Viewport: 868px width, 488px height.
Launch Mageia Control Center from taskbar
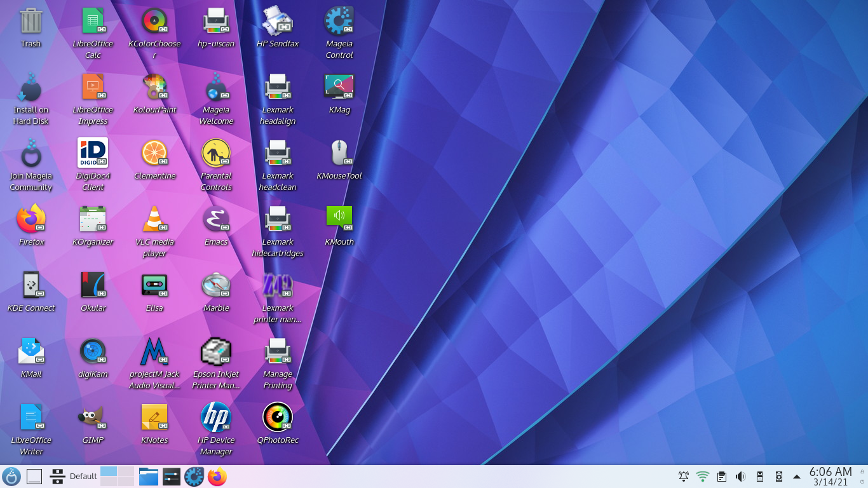tap(194, 477)
